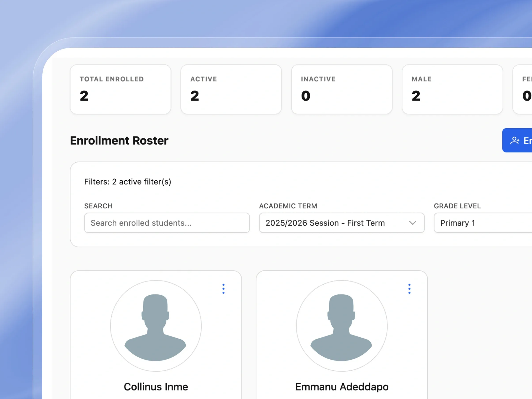Click the Search enrolled students field

click(x=167, y=223)
